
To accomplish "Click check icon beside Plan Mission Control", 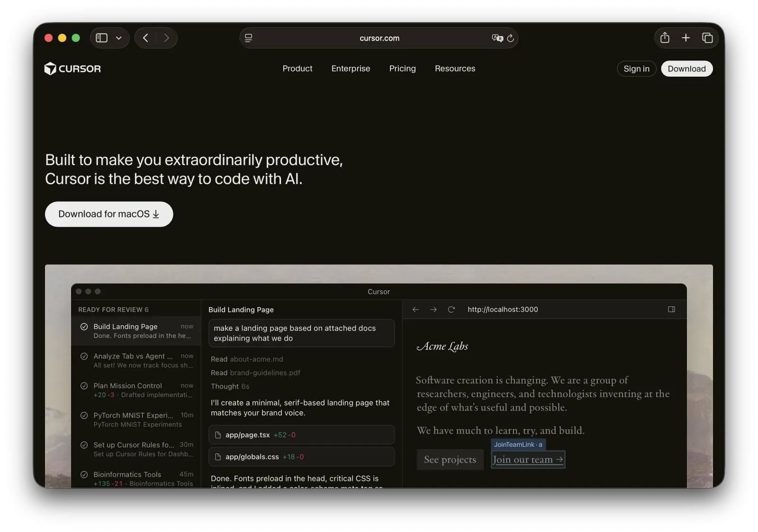I will click(84, 386).
